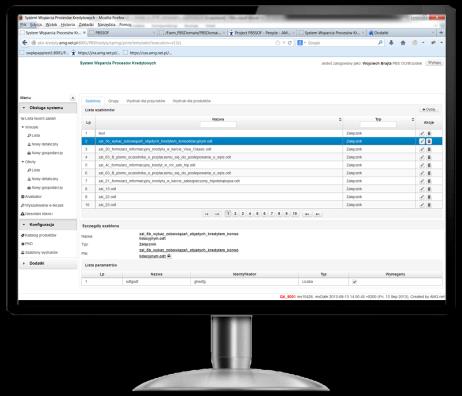Click the edit pencil on the highlighted row
Viewport: 462px width, 396px height.
coord(422,141)
